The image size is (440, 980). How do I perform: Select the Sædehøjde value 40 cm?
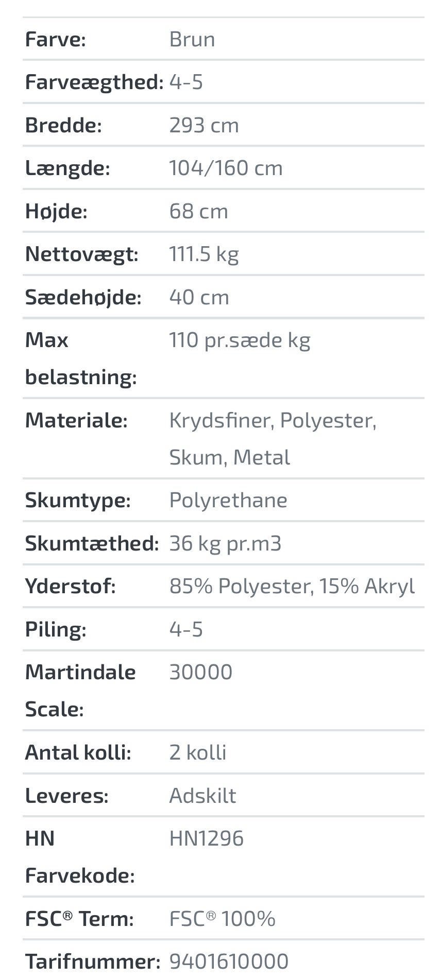199,297
